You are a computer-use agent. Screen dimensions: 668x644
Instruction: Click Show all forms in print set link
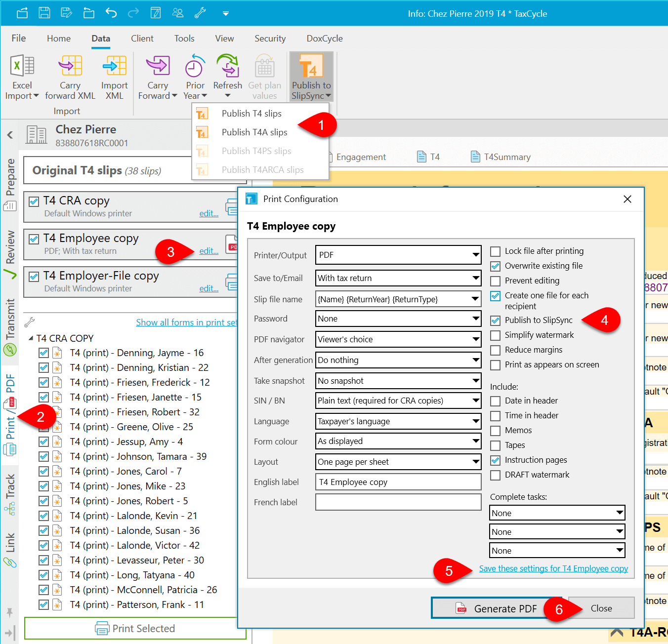pyautogui.click(x=187, y=322)
